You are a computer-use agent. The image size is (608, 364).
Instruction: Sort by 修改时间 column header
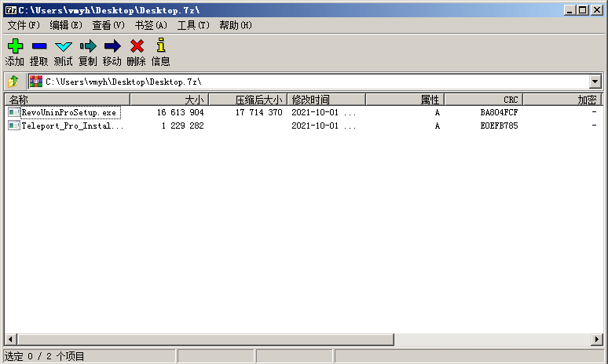(325, 100)
